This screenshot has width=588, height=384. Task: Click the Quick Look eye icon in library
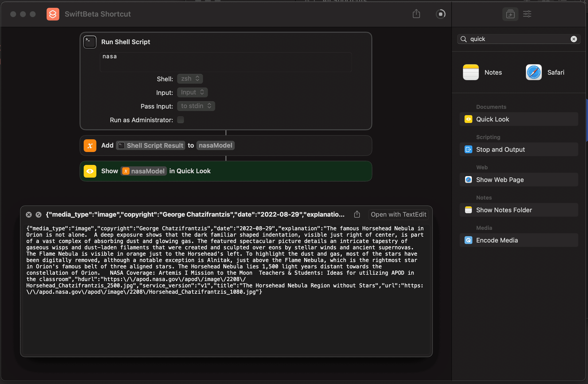tap(468, 119)
